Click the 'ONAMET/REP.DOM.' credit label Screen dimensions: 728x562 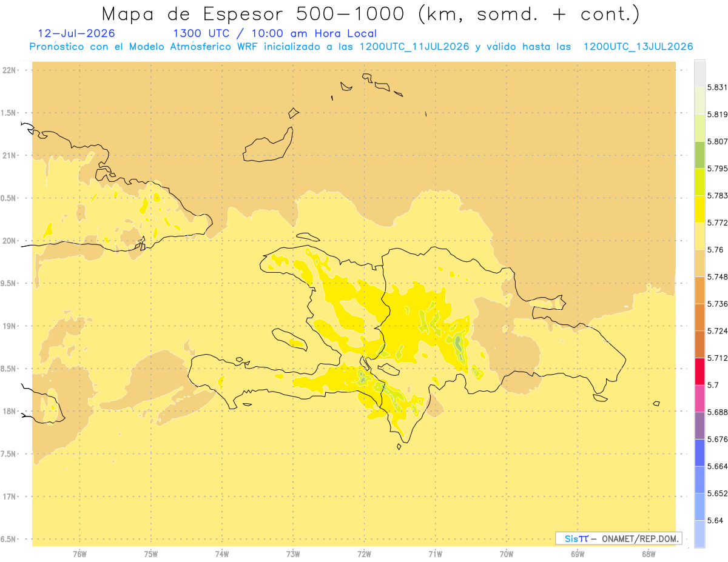(639, 538)
